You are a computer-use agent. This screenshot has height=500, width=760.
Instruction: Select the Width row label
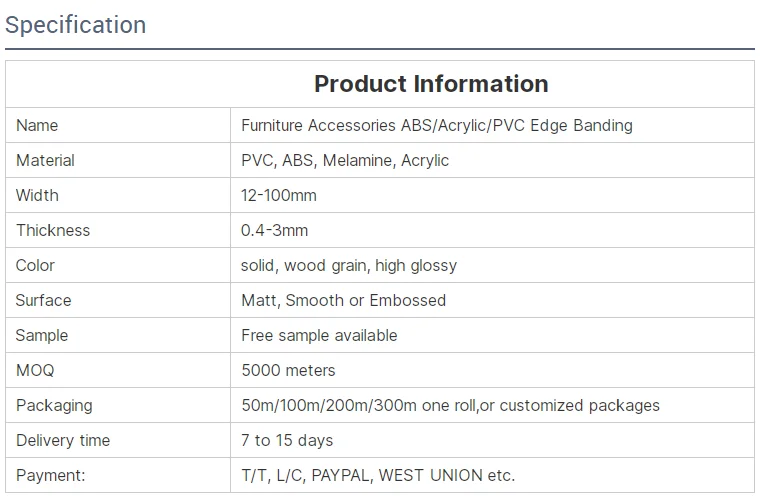click(37, 195)
